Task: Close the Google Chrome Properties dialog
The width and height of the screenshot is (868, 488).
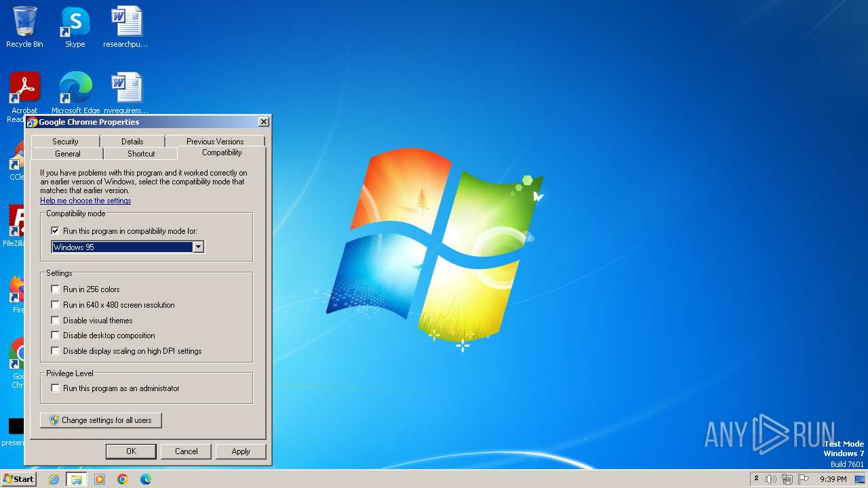Action: coord(264,122)
